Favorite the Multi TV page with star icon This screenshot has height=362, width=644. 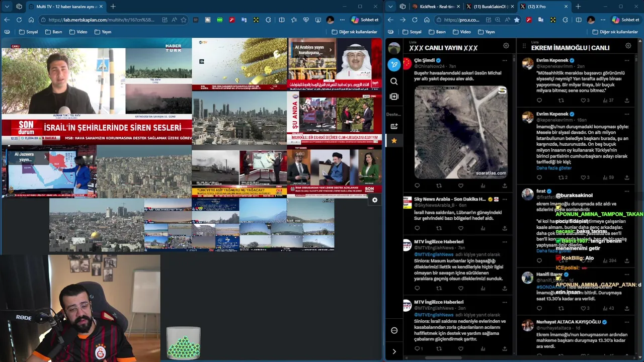[x=184, y=20]
